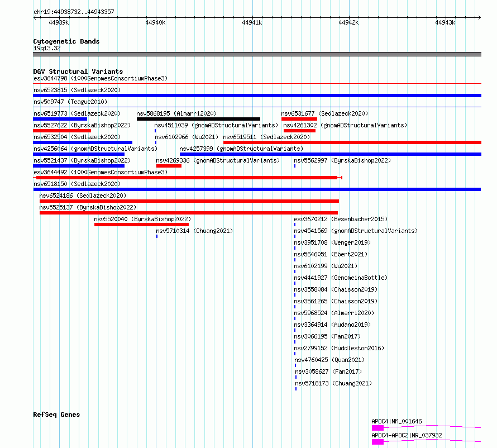Select nsv3066195 Fan2017 variant
The width and height of the screenshot is (497, 448).
click(x=327, y=336)
